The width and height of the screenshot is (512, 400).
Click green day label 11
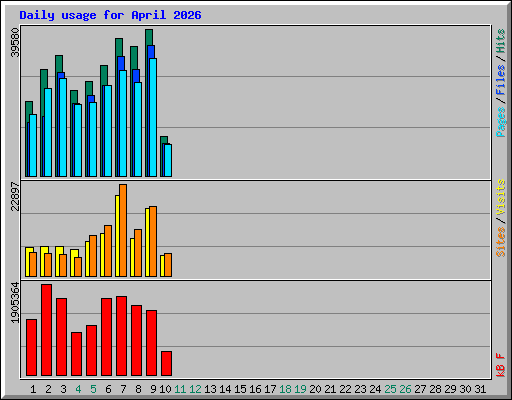[x=180, y=389]
